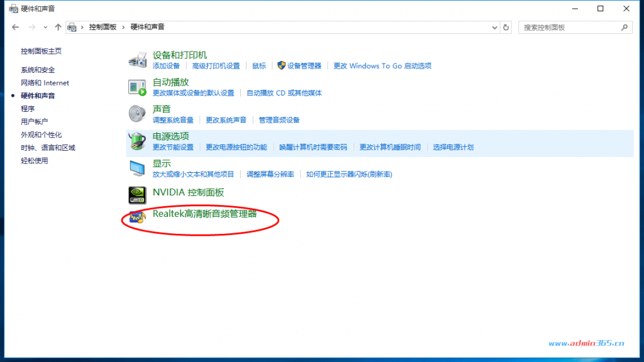Maximize the 硬件和声音 window

pyautogui.click(x=601, y=9)
